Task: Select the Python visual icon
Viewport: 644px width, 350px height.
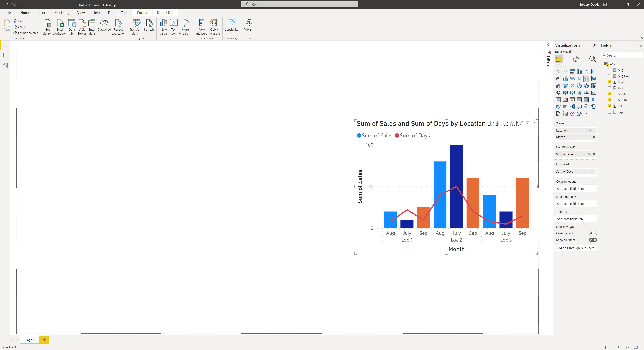Action: (558, 107)
